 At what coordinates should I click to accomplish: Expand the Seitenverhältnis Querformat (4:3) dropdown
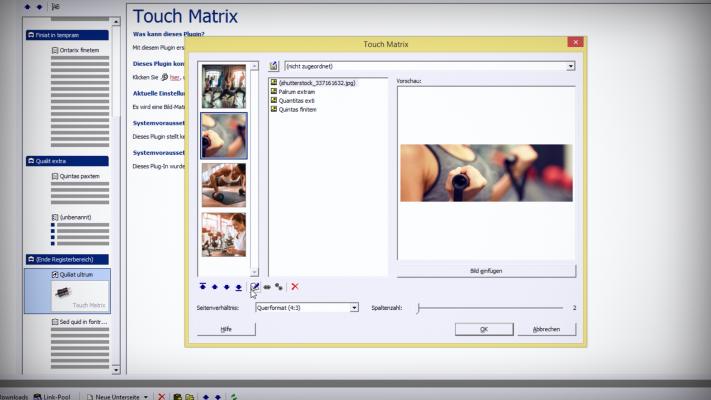point(353,308)
